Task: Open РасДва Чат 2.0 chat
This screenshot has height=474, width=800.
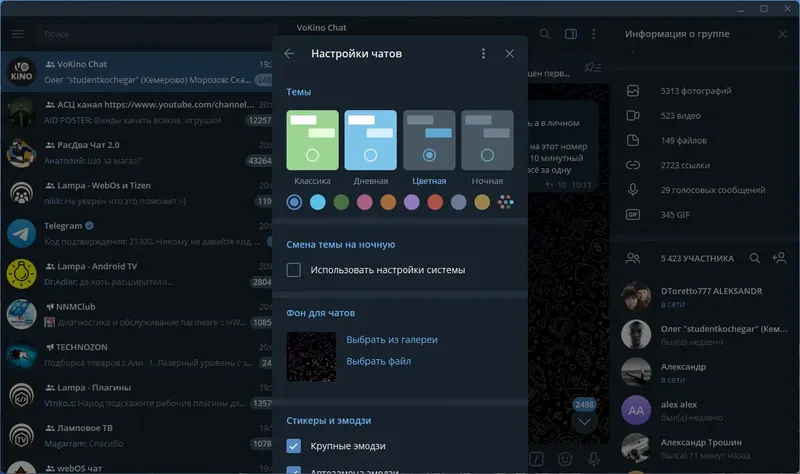Action: click(137, 153)
